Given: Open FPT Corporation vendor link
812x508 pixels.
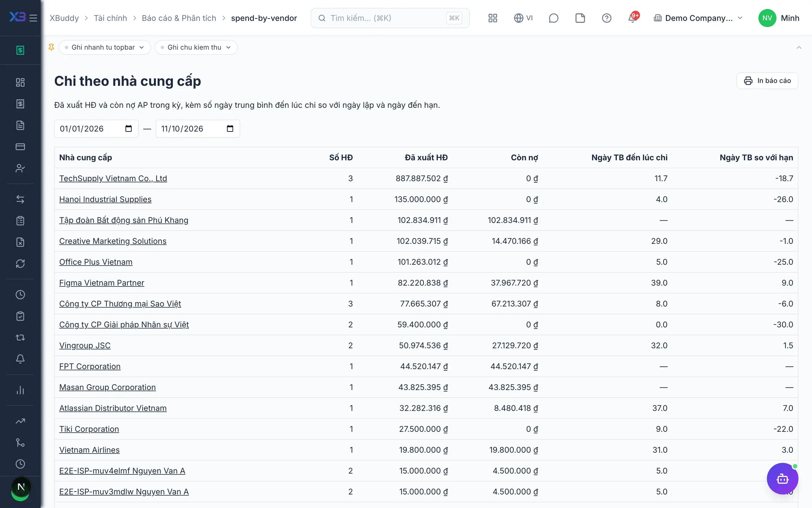Looking at the screenshot, I should [90, 366].
